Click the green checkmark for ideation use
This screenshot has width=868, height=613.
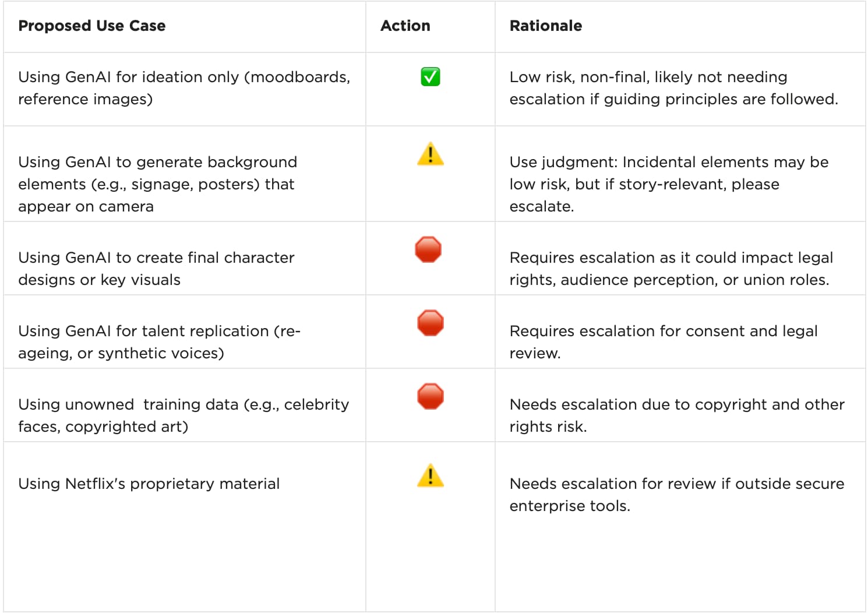430,77
